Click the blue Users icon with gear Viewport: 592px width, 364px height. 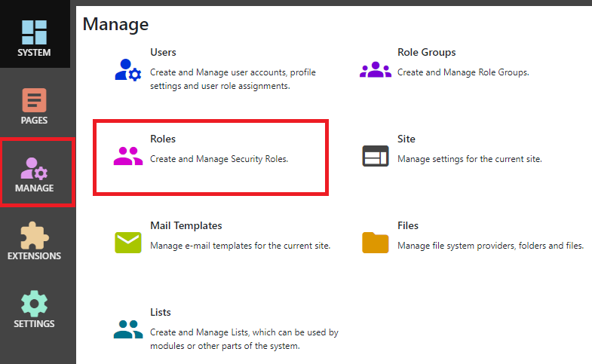[127, 69]
